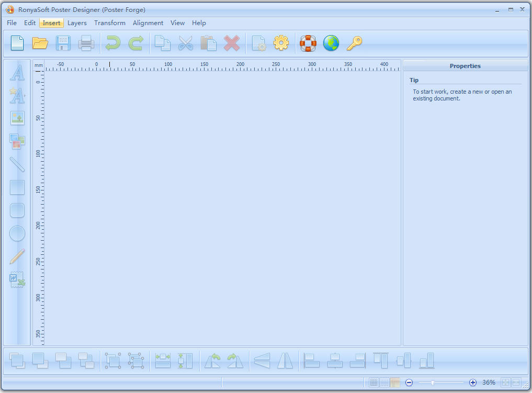Print the poster with the printer icon

(x=86, y=43)
